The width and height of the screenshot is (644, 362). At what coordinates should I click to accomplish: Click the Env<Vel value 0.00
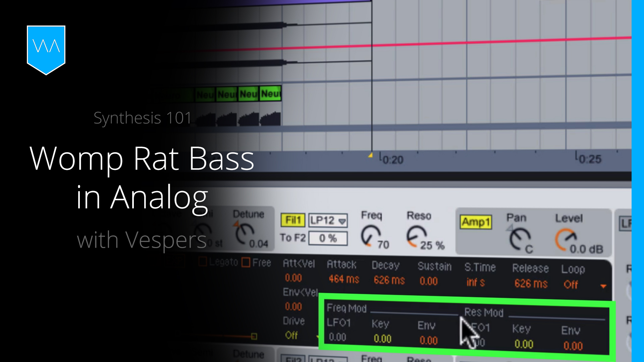tap(293, 306)
